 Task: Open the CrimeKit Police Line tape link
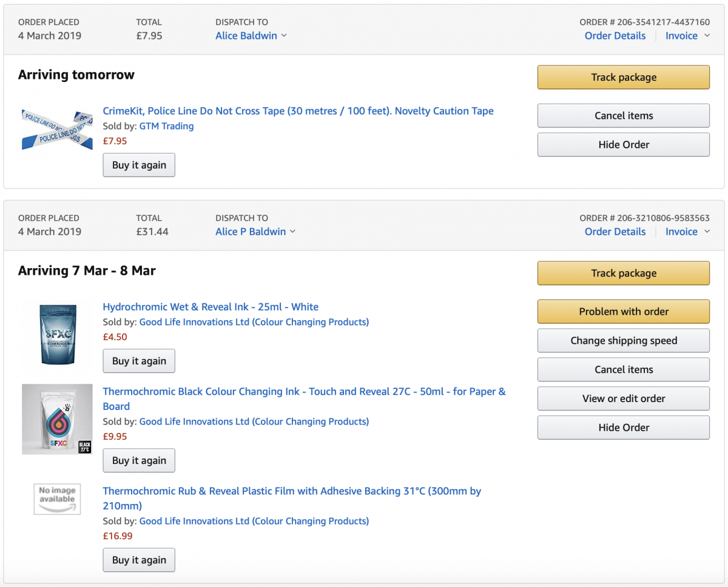(x=298, y=111)
